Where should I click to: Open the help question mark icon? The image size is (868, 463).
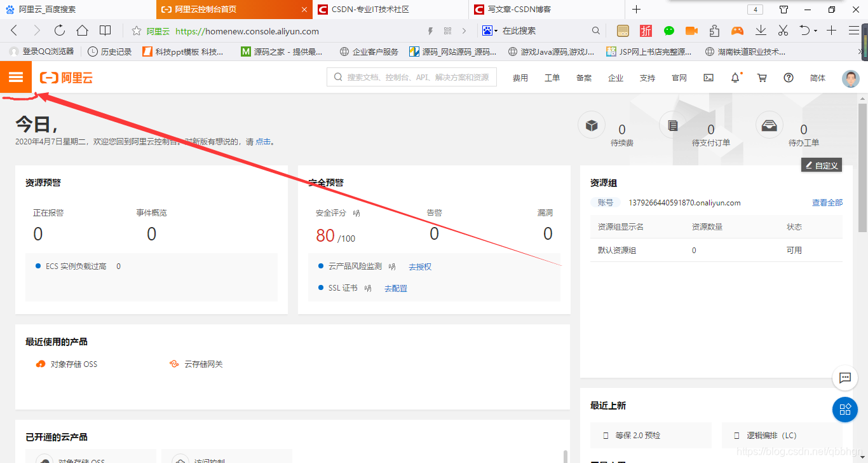[789, 78]
